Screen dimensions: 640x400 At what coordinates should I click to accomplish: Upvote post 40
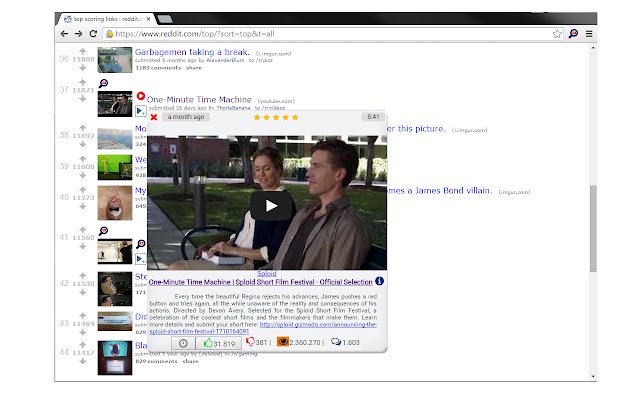82,189
